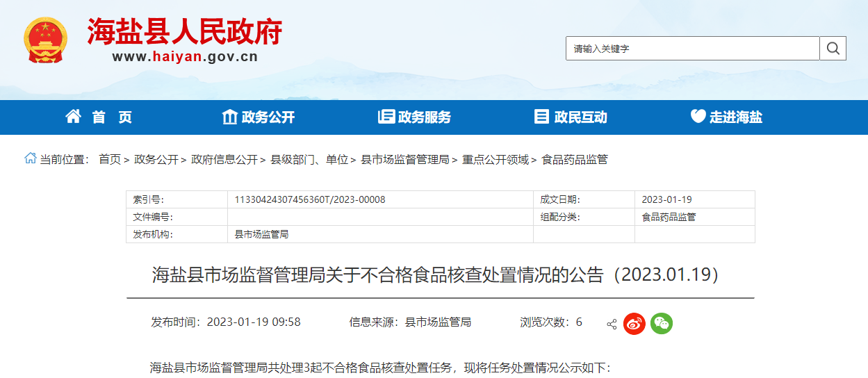Go to 首页 in the breadcrumb
The width and height of the screenshot is (868, 378).
point(110,159)
